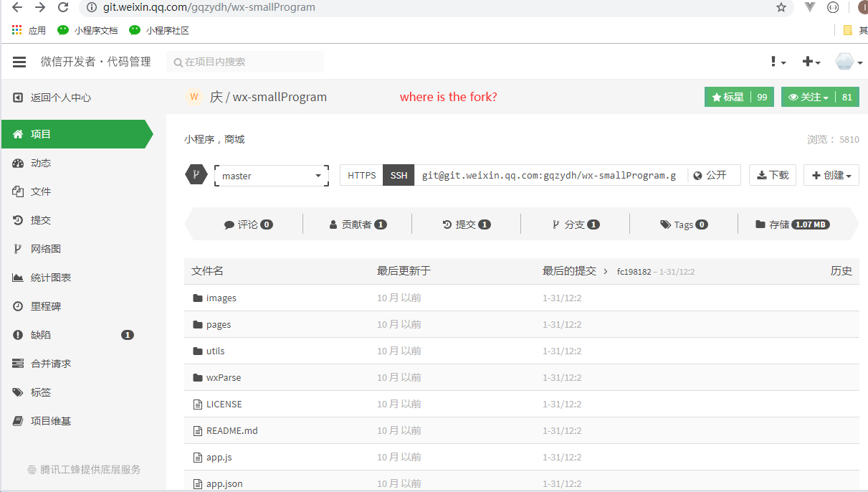This screenshot has height=492, width=868.
Task: Click the 历史 history link
Action: [x=841, y=271]
